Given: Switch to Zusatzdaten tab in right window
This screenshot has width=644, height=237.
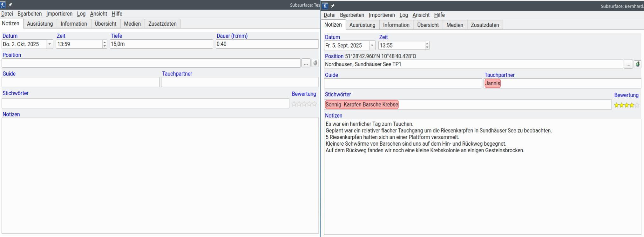Looking at the screenshot, I should click(485, 25).
